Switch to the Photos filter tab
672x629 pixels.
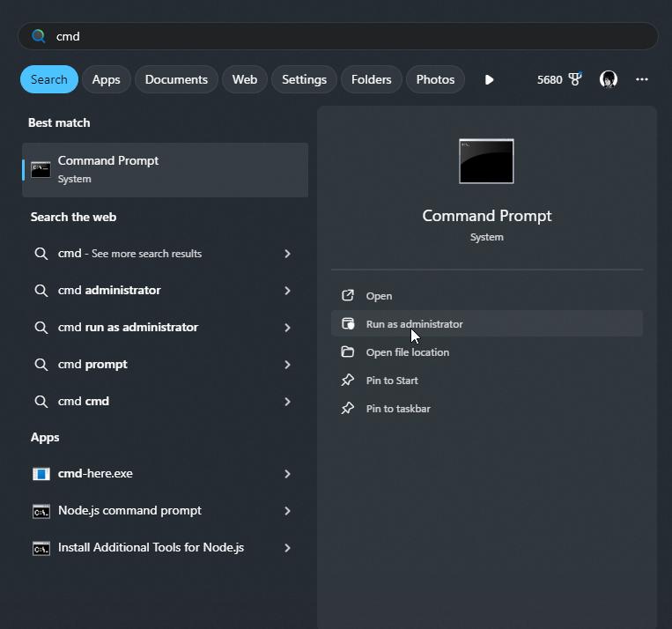[435, 79]
